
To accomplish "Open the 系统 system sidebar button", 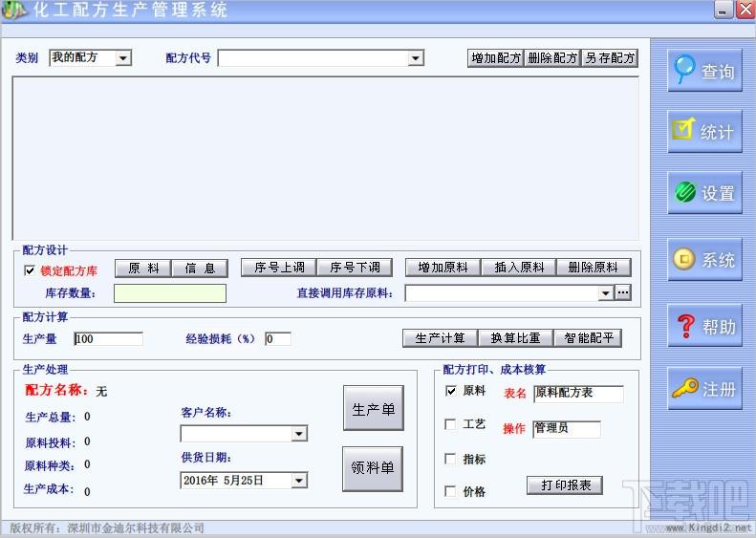I will tap(704, 259).
